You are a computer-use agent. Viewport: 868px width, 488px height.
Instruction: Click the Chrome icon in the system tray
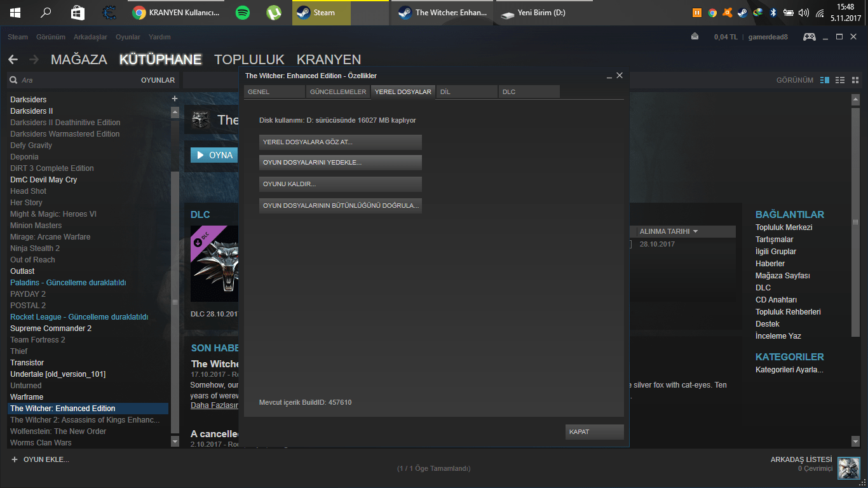click(x=712, y=13)
